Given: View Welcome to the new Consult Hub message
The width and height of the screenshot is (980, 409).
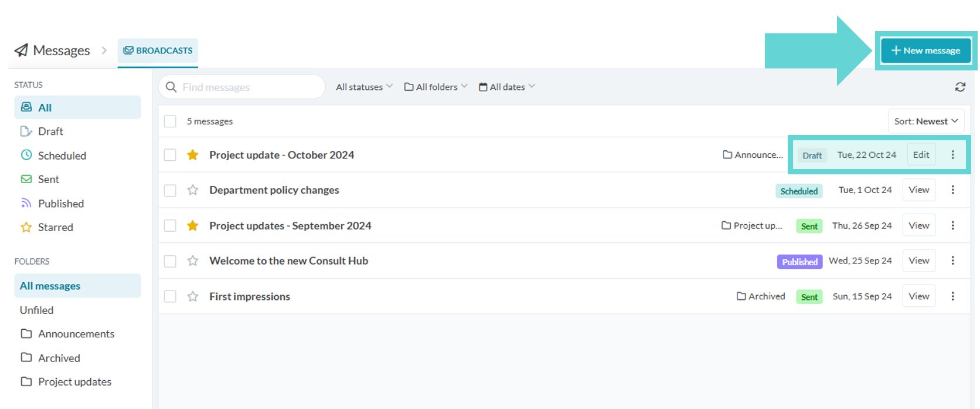Looking at the screenshot, I should 919,261.
